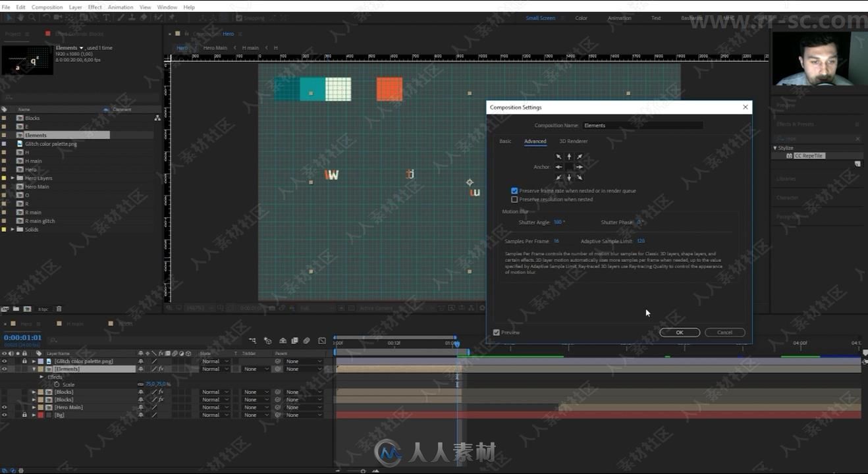Expand the Effects group under Elements
Image resolution: width=868 pixels, height=474 pixels.
click(41, 377)
